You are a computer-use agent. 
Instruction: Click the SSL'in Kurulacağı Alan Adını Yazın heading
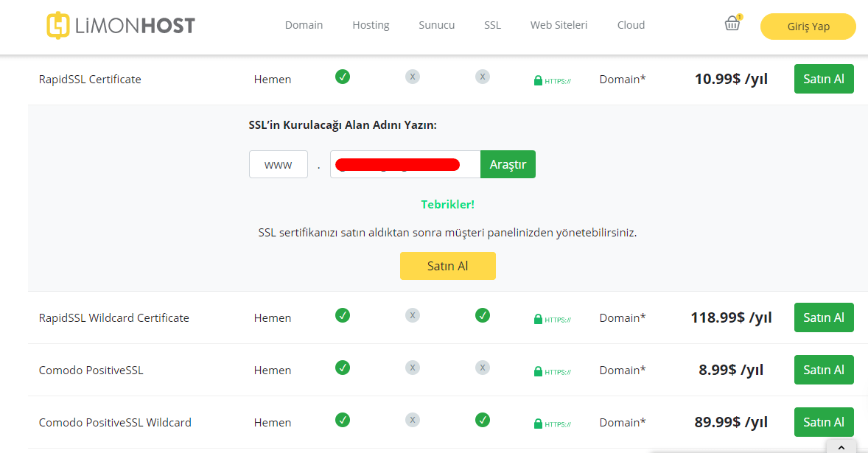[343, 125]
